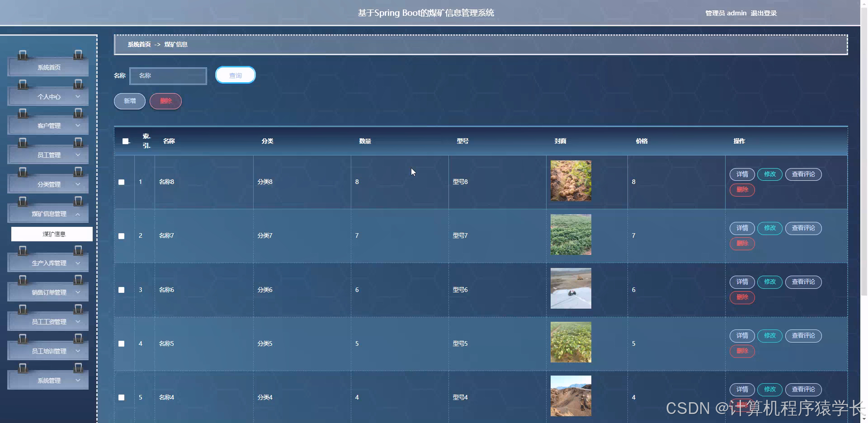Open the 客户管理 sidebar menu
This screenshot has height=423, width=868.
[x=48, y=126]
